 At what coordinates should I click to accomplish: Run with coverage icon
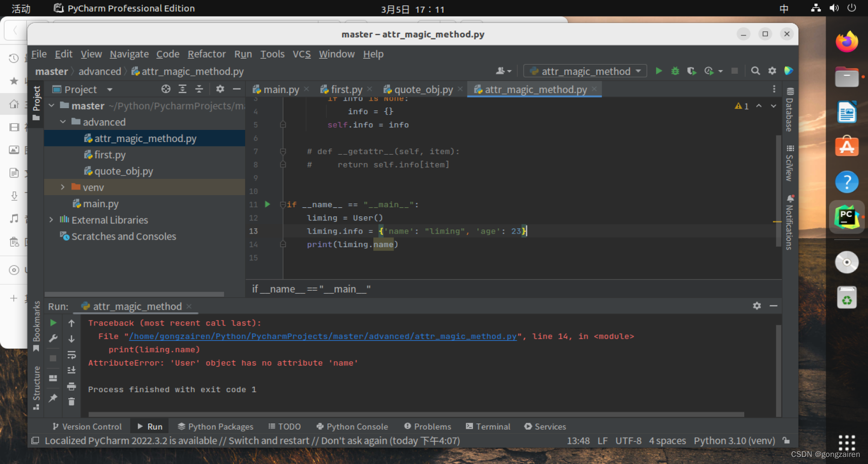(692, 71)
